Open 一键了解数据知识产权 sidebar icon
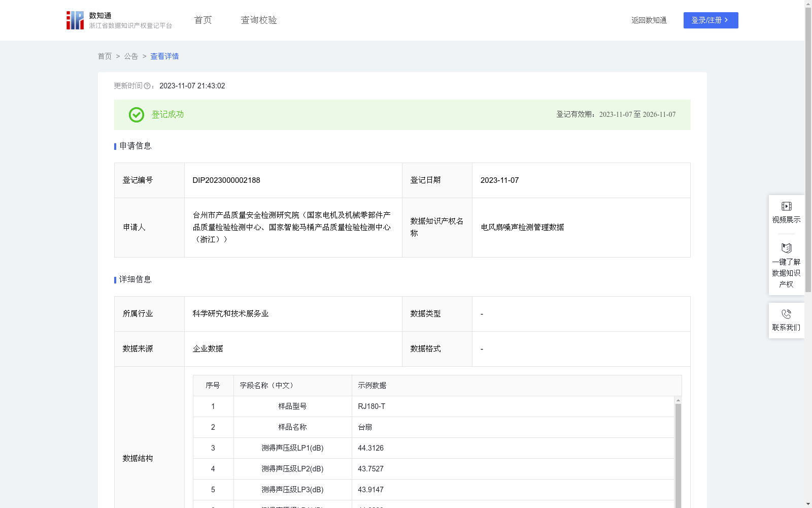Viewport: 812px width, 508px height. (x=786, y=248)
